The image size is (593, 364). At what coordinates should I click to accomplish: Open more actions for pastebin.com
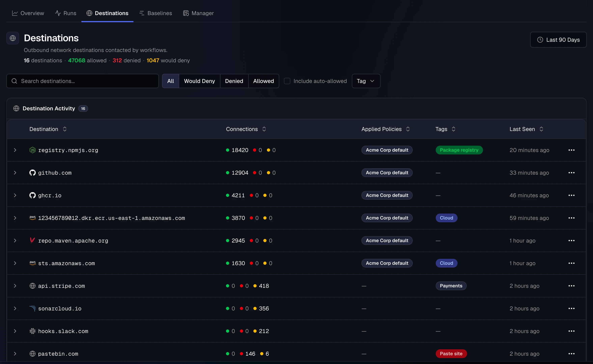(x=571, y=354)
